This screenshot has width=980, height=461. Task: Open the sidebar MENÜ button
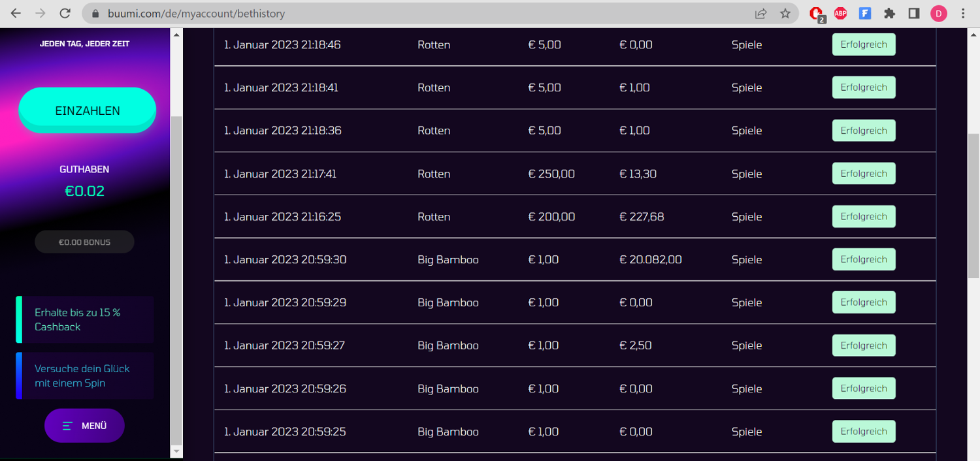pos(84,426)
